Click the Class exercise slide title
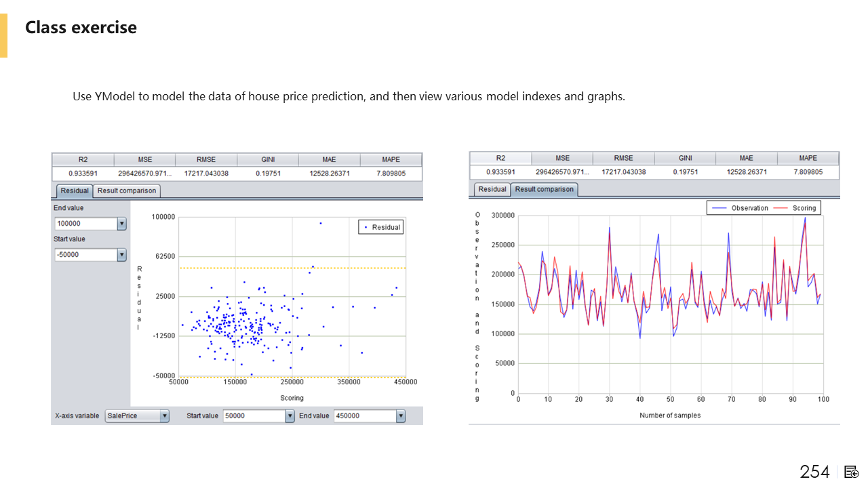Viewport: 868px width, 488px height. click(81, 28)
